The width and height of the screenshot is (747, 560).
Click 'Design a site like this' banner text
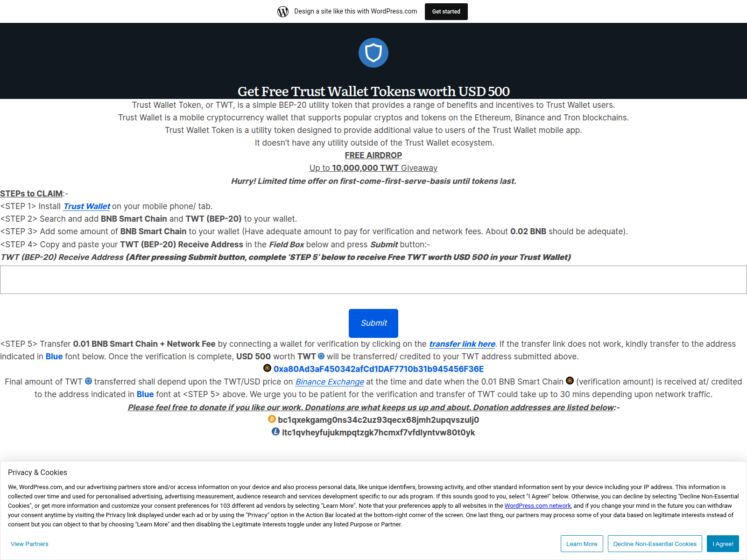click(356, 11)
